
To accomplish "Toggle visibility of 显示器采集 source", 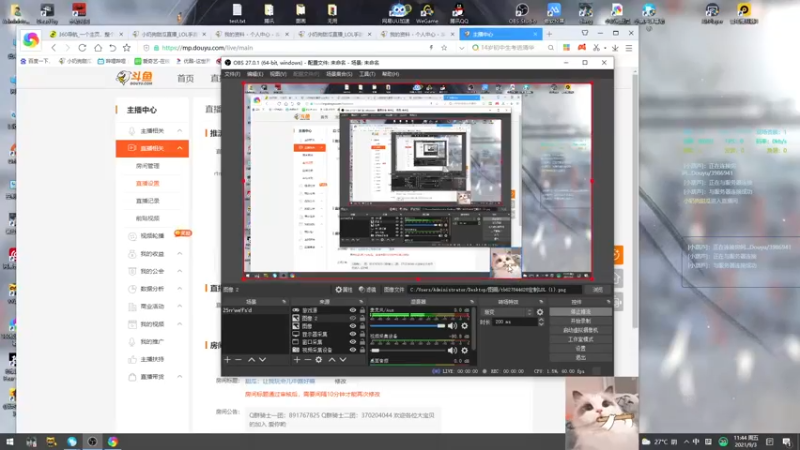I will pos(353,334).
